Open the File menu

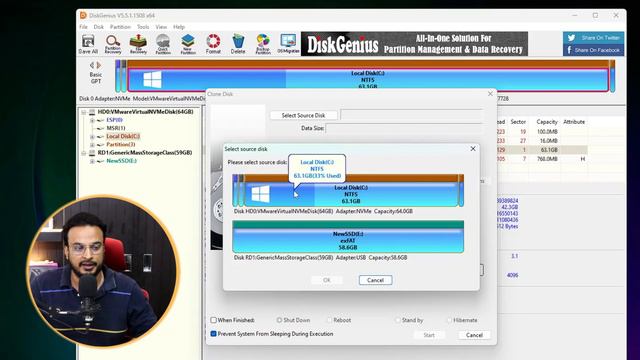coord(84,27)
